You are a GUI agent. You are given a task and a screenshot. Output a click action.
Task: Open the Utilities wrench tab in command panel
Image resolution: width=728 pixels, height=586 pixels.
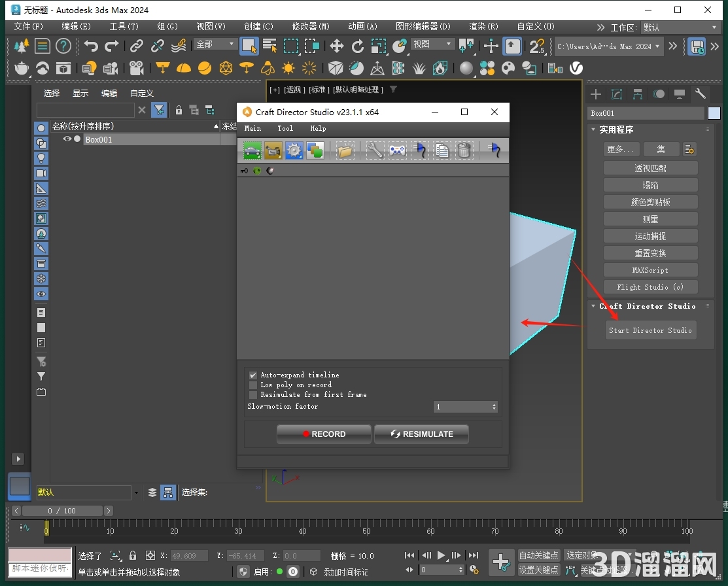pyautogui.click(x=701, y=94)
